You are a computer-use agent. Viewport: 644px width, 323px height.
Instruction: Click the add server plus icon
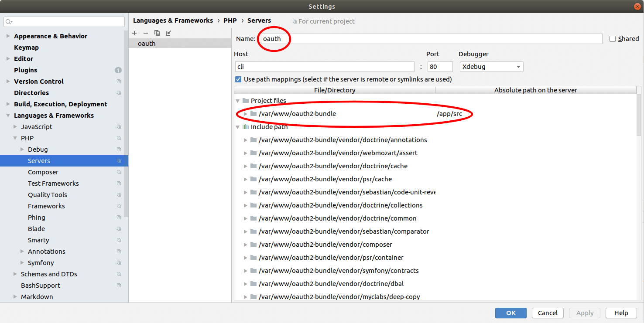(134, 33)
